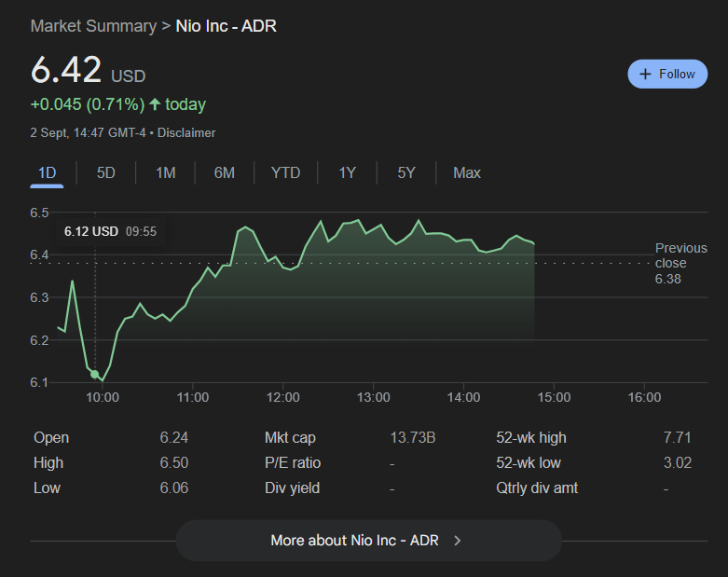This screenshot has width=728, height=577.
Task: Select the 1D time range tab
Action: pyautogui.click(x=47, y=172)
